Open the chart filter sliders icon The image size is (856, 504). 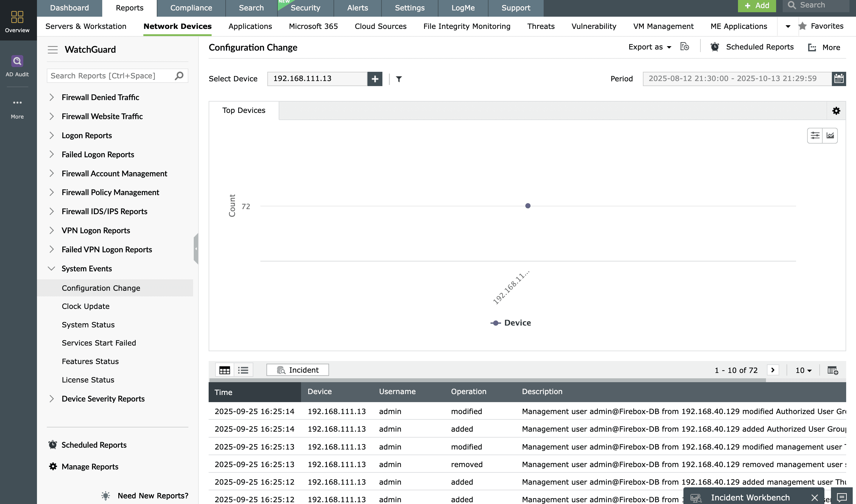pos(815,136)
